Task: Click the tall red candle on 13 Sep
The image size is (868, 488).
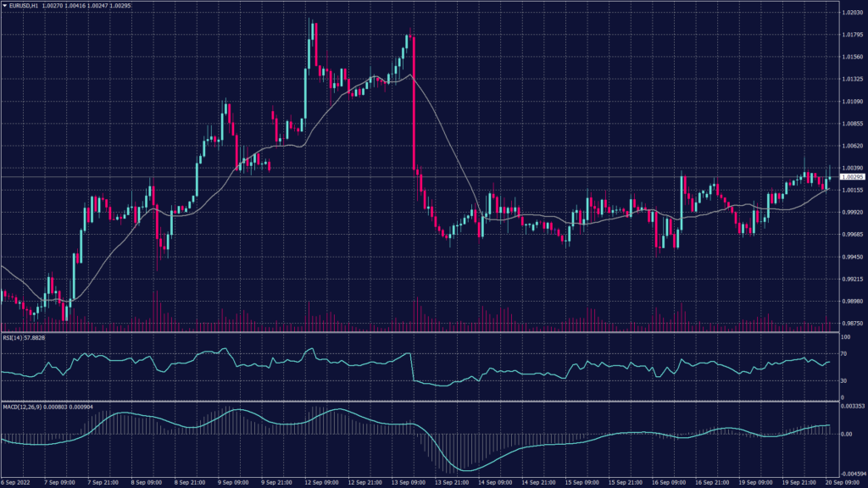Action: 413,102
